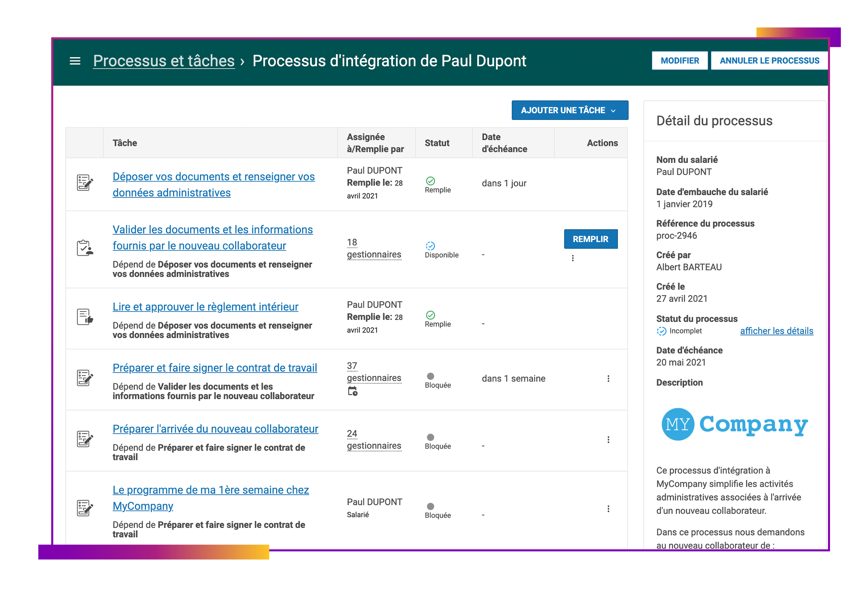Open Lire et approuver le règlement intérieur link
The height and width of the screenshot is (589, 868).
pos(205,307)
